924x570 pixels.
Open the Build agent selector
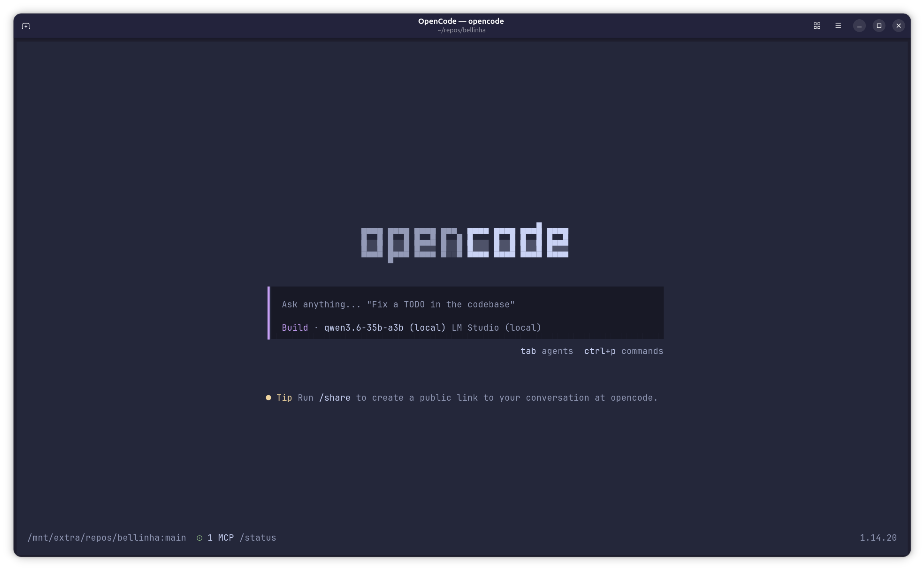coord(295,328)
